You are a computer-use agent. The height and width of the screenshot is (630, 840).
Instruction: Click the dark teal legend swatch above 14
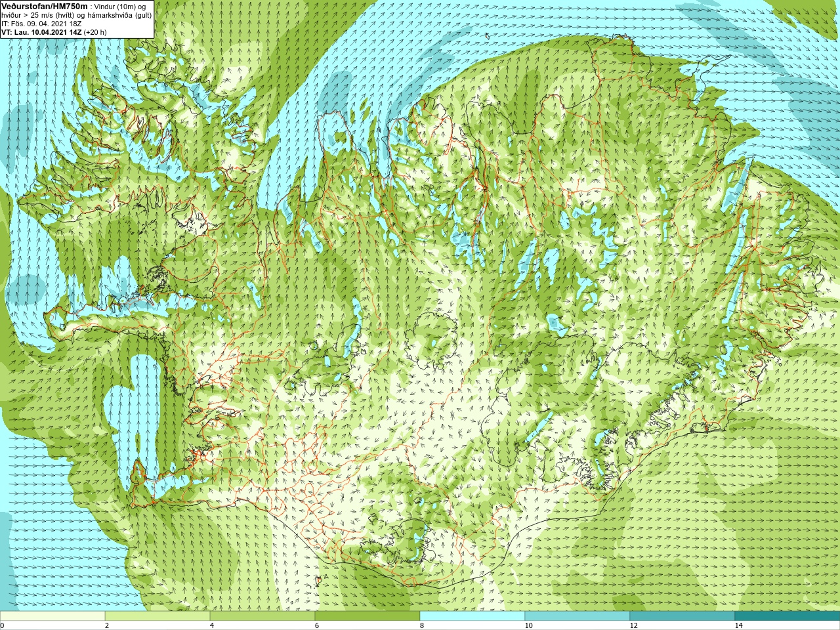[x=787, y=616]
